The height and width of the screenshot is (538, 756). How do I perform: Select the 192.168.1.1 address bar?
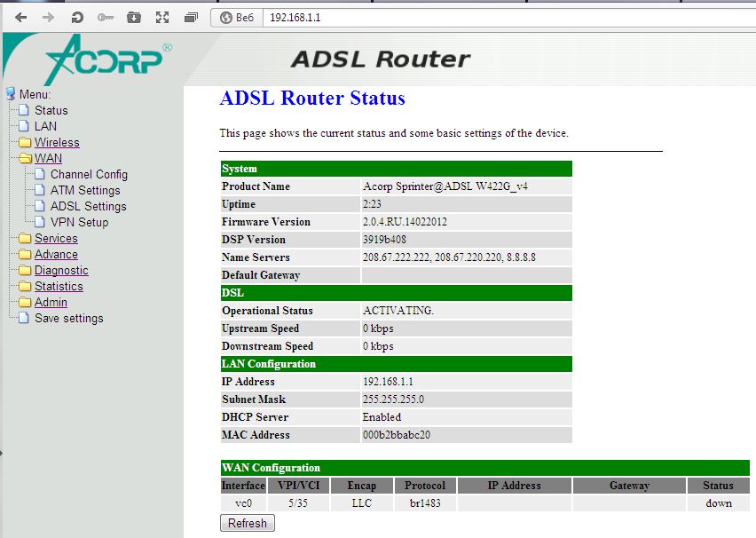coord(509,18)
